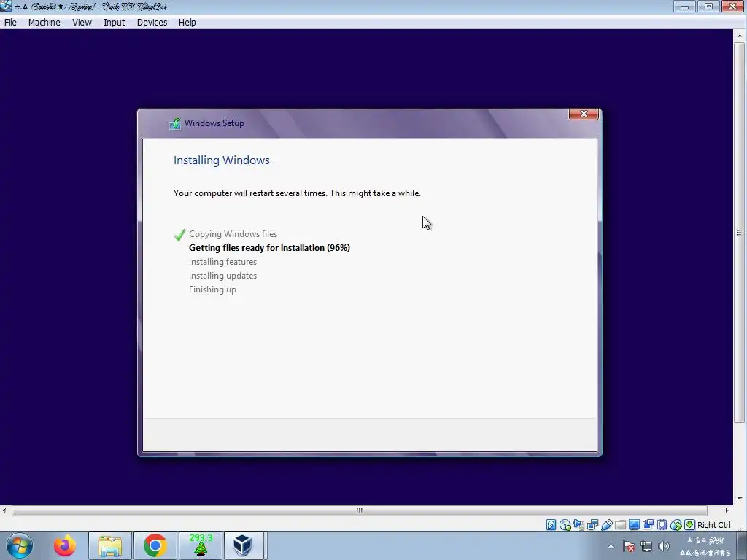Open the Help menu
Image resolution: width=747 pixels, height=560 pixels.
pyautogui.click(x=187, y=23)
